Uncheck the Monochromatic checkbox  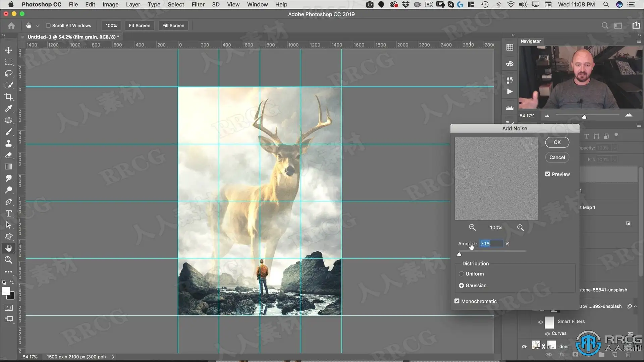(457, 301)
